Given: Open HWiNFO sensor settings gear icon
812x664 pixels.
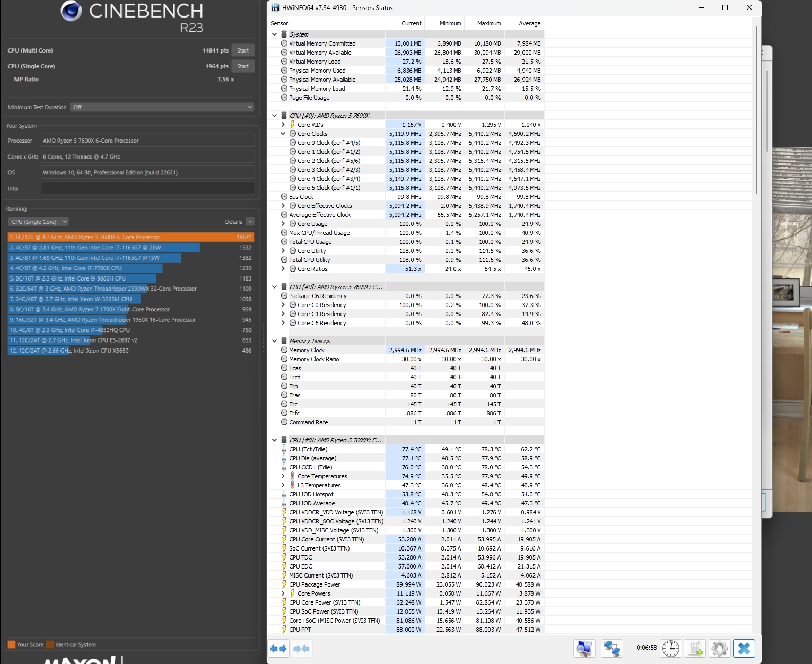Looking at the screenshot, I should [x=720, y=649].
